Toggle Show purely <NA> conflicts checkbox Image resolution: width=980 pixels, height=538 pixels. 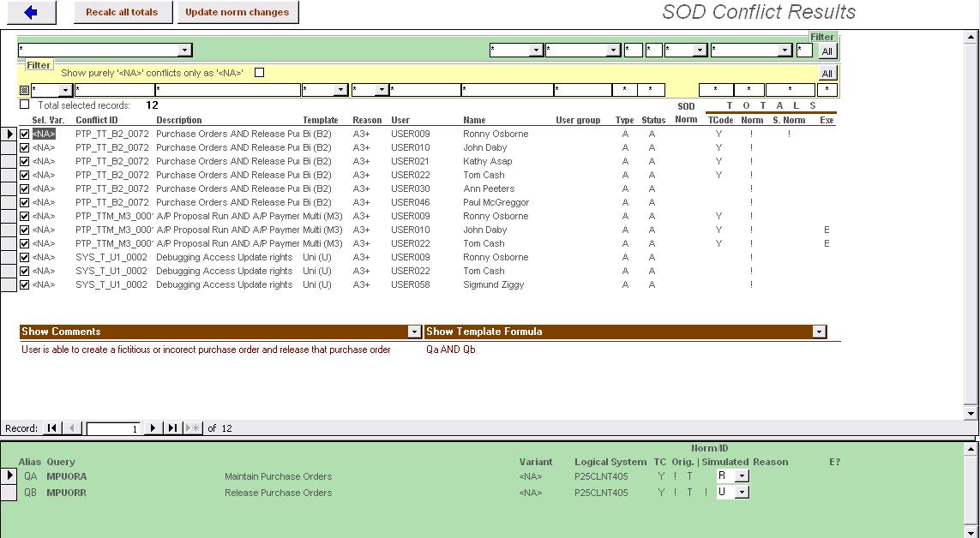(260, 73)
